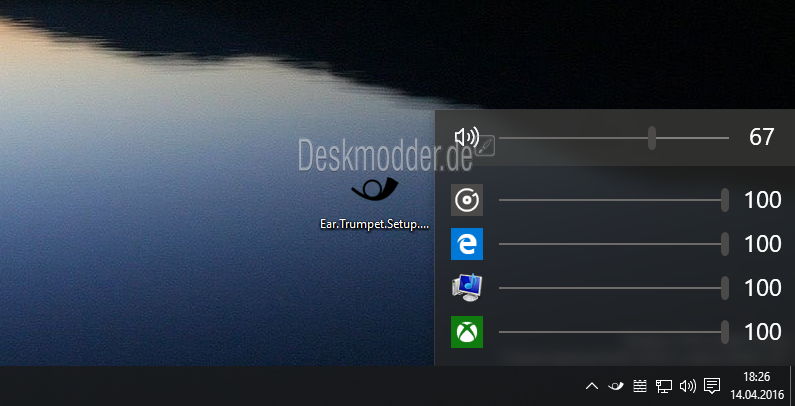Click the System Sounds app icon
795x406 pixels.
[x=466, y=288]
